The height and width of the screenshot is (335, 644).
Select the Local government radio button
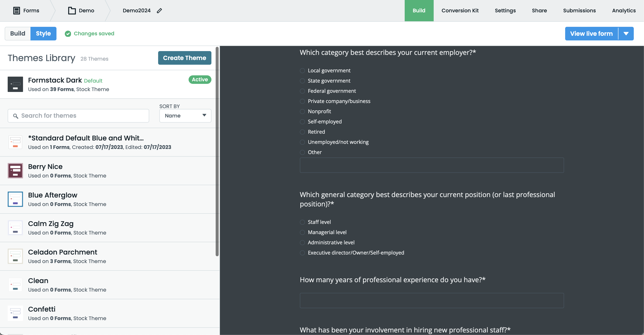[x=302, y=71]
